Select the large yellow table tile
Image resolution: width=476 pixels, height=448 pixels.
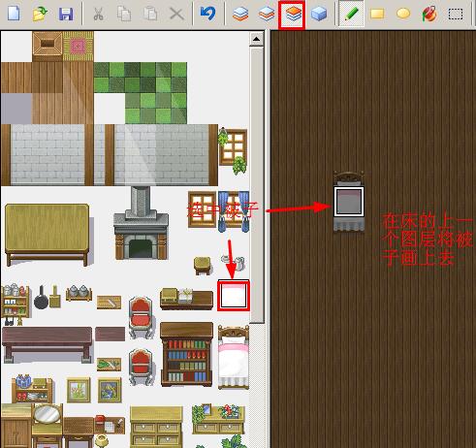(48, 235)
